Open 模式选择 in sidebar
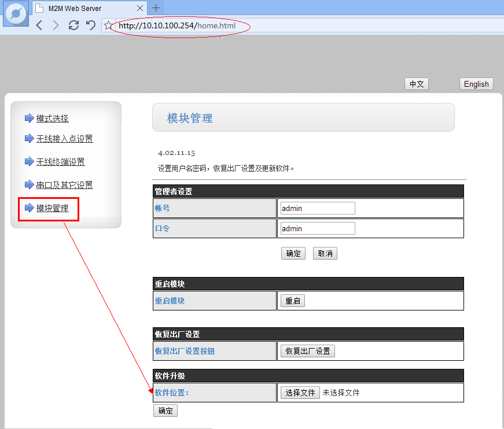This screenshot has height=429, width=504. point(52,119)
